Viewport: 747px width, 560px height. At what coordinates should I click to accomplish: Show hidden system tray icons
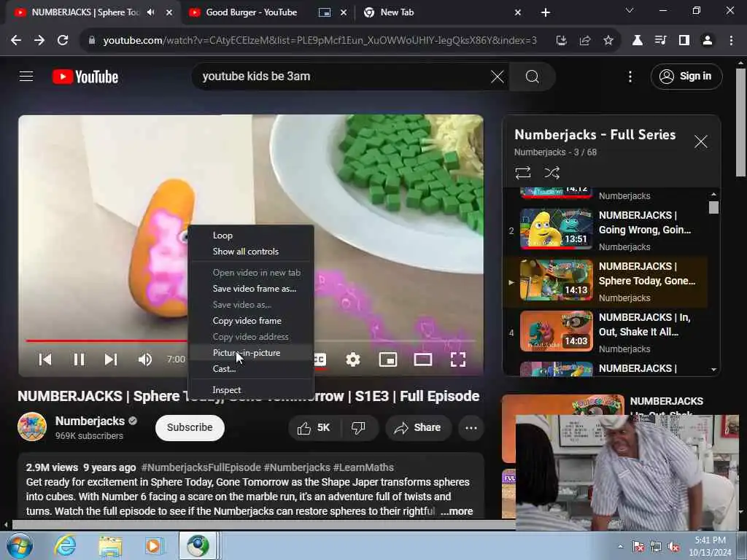(x=620, y=546)
